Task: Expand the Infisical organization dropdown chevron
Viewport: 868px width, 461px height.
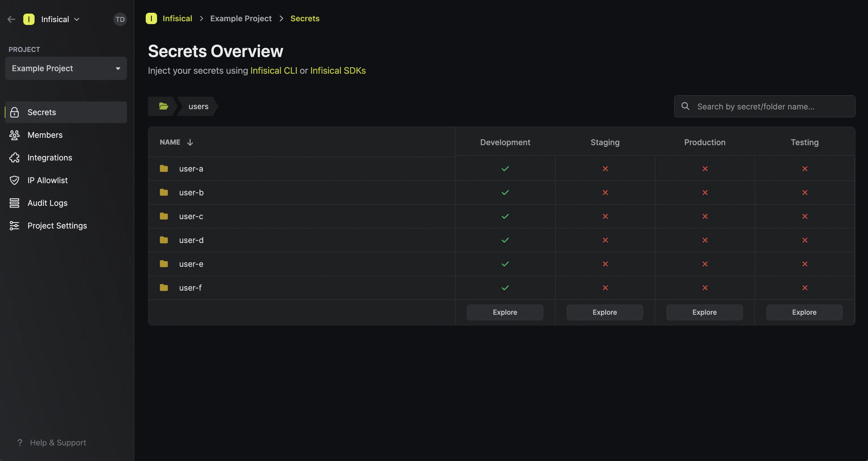Action: coord(77,19)
